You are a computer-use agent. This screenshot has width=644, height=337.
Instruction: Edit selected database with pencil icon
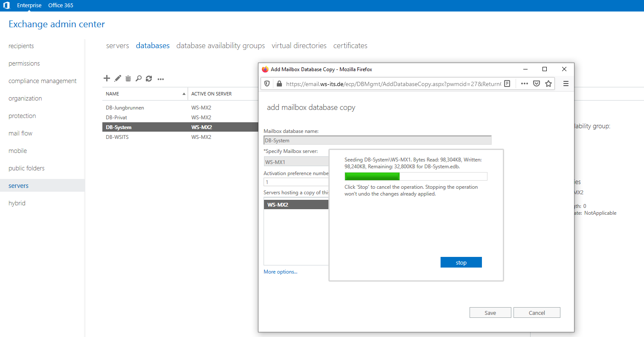118,78
